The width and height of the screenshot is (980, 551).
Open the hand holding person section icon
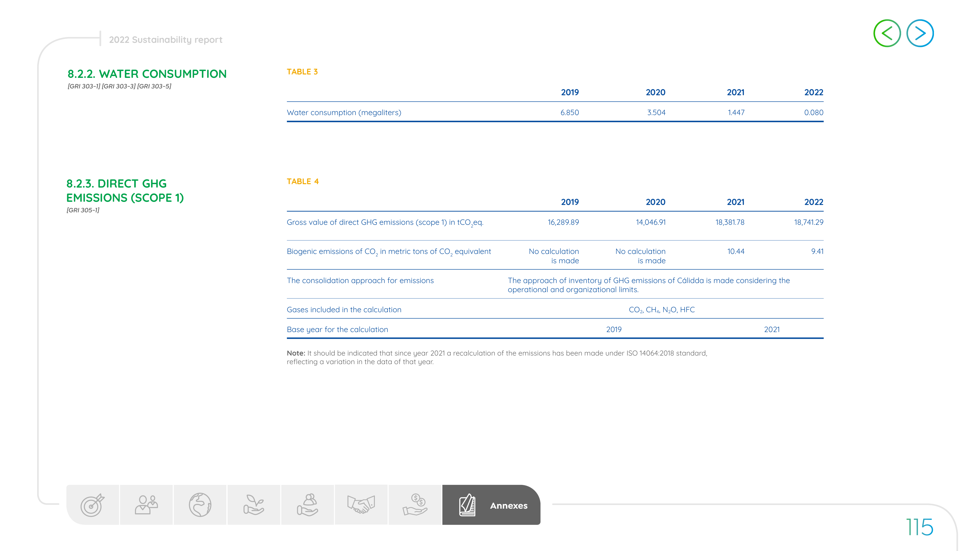[307, 505]
